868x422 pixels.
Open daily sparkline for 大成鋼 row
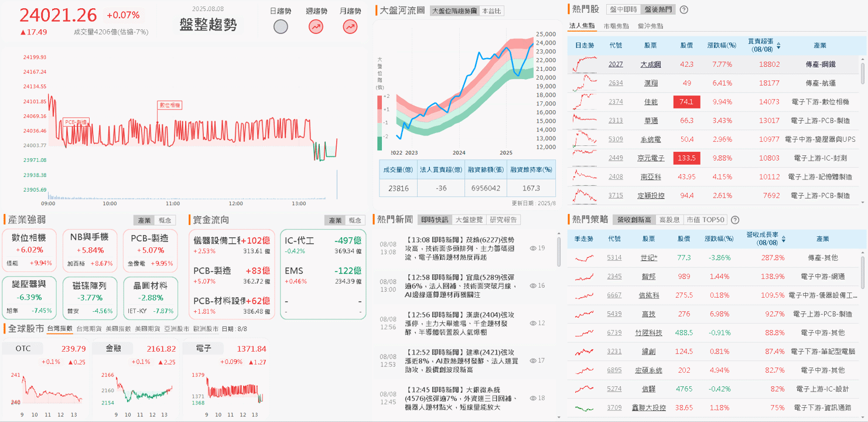(585, 64)
